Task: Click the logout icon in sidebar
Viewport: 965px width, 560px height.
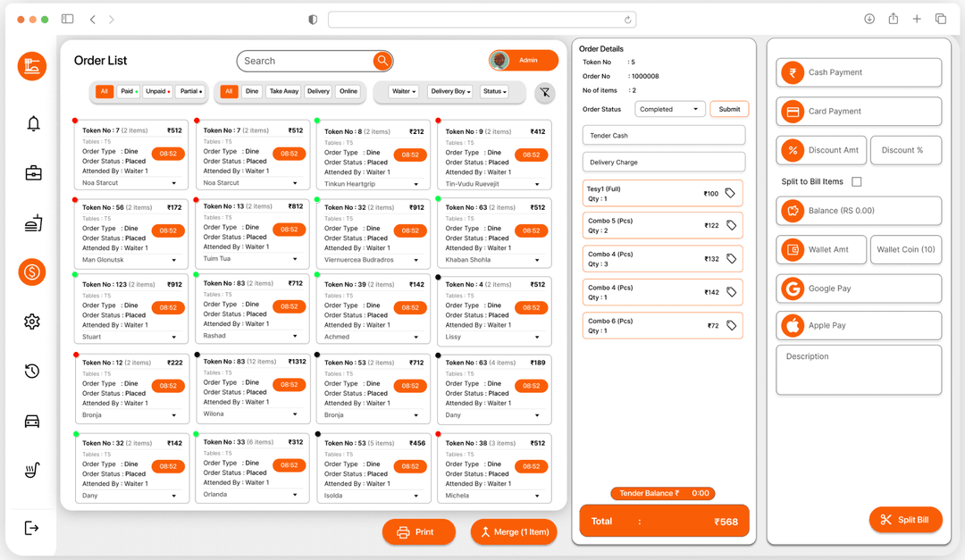Action: pos(32,528)
